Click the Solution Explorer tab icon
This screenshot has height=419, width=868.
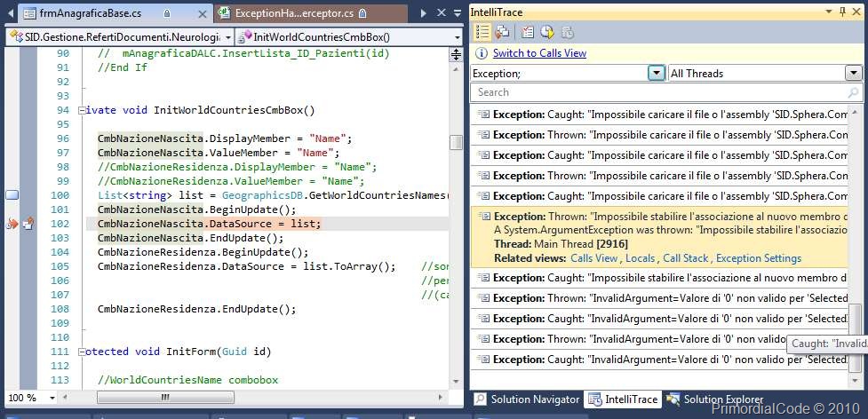(673, 399)
